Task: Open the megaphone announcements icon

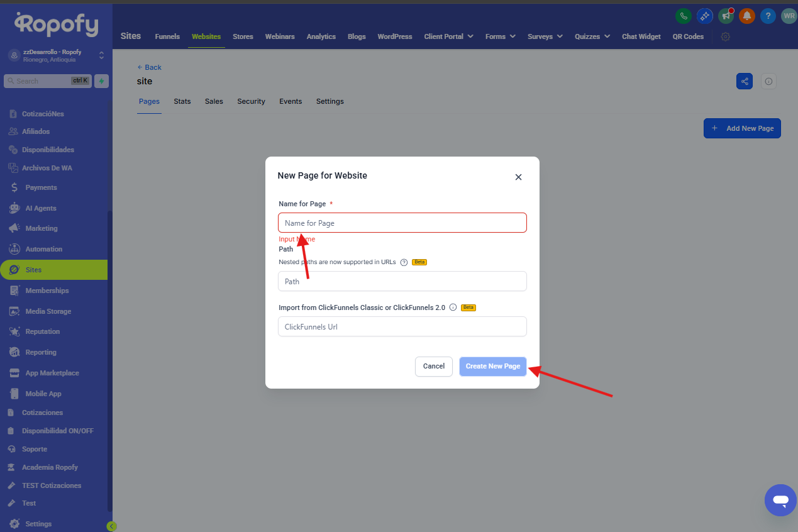Action: (x=726, y=16)
